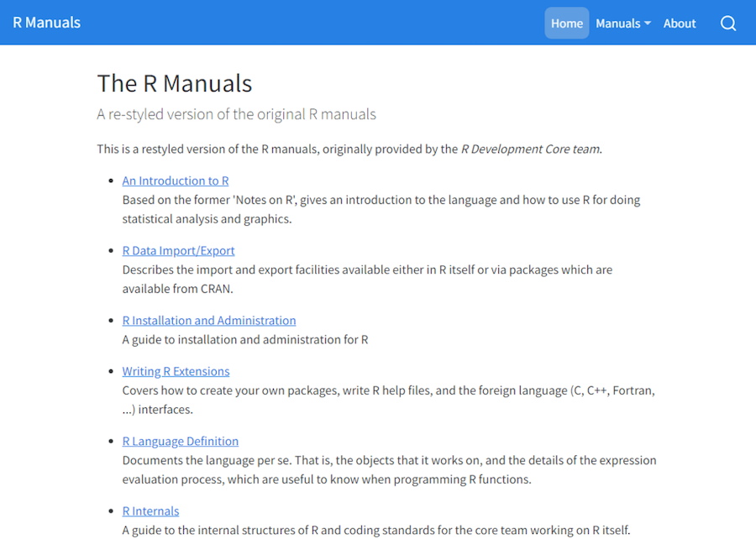Open An Introduction to R link

176,181
